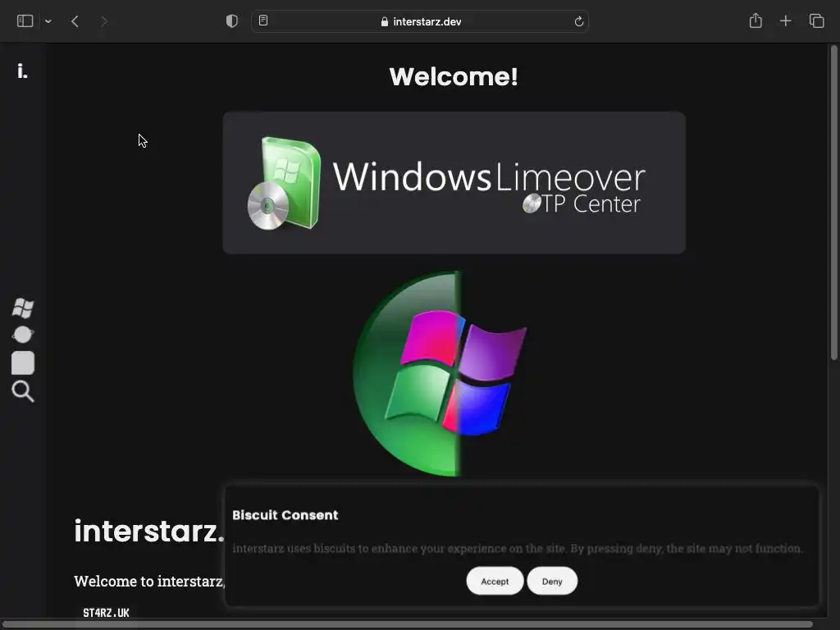Click the interstarz 'i.' logo
This screenshot has width=840, height=630.
pos(22,71)
